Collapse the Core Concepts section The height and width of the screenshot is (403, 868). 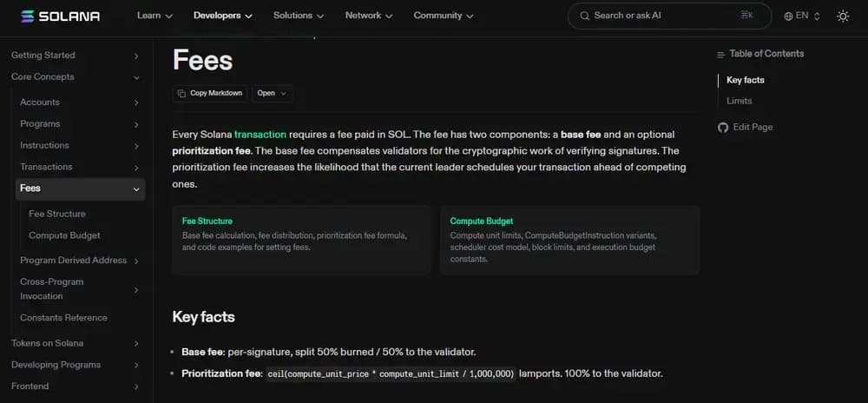136,77
